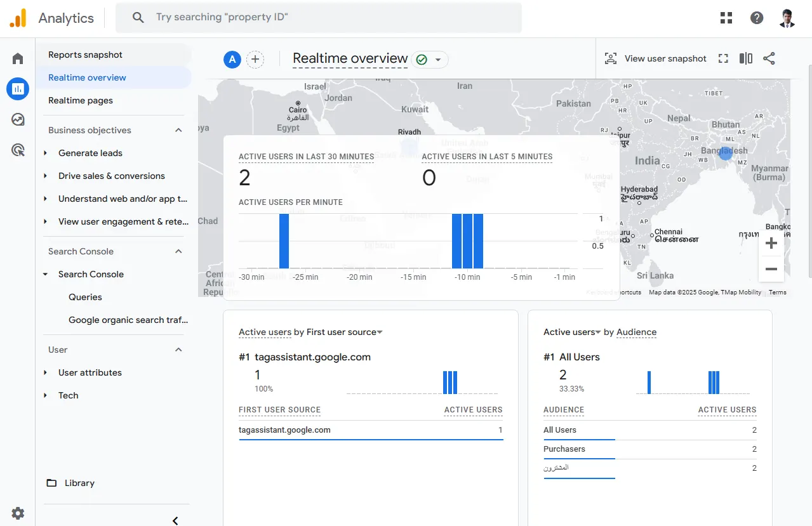Enter fullscreen for the realtime report
812x526 pixels.
723,58
